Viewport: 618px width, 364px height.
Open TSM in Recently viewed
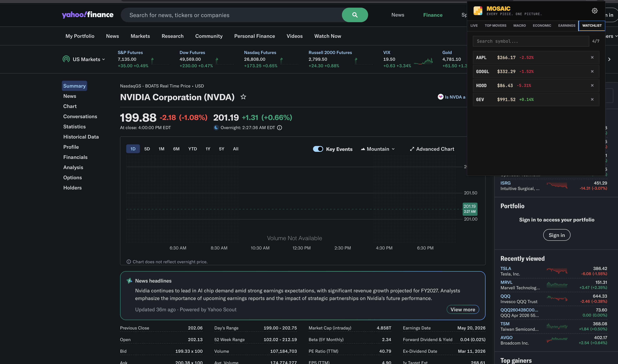pos(505,324)
